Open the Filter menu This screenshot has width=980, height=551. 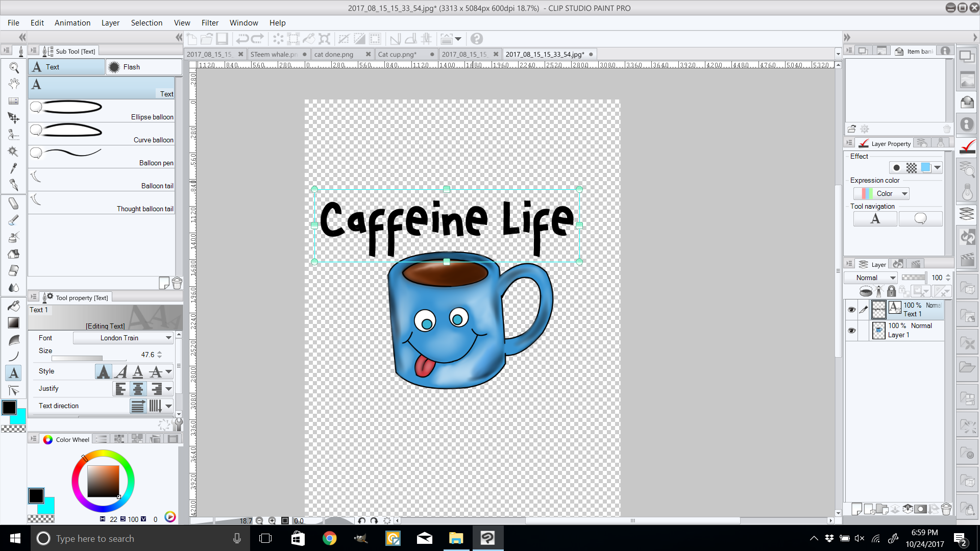pyautogui.click(x=210, y=23)
